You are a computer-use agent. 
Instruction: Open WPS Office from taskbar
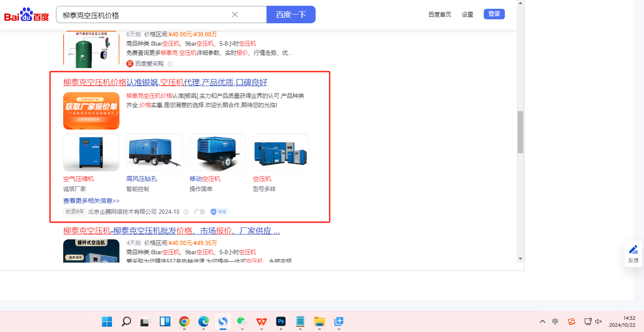click(261, 321)
